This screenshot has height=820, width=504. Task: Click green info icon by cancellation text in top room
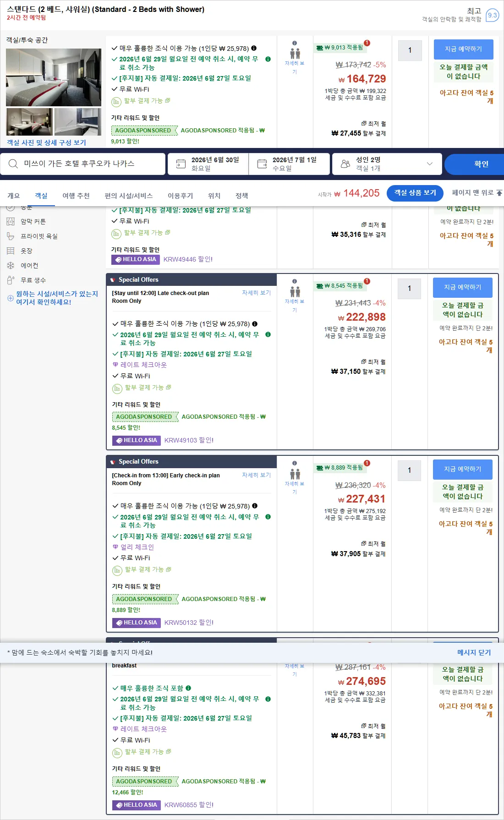tap(268, 59)
